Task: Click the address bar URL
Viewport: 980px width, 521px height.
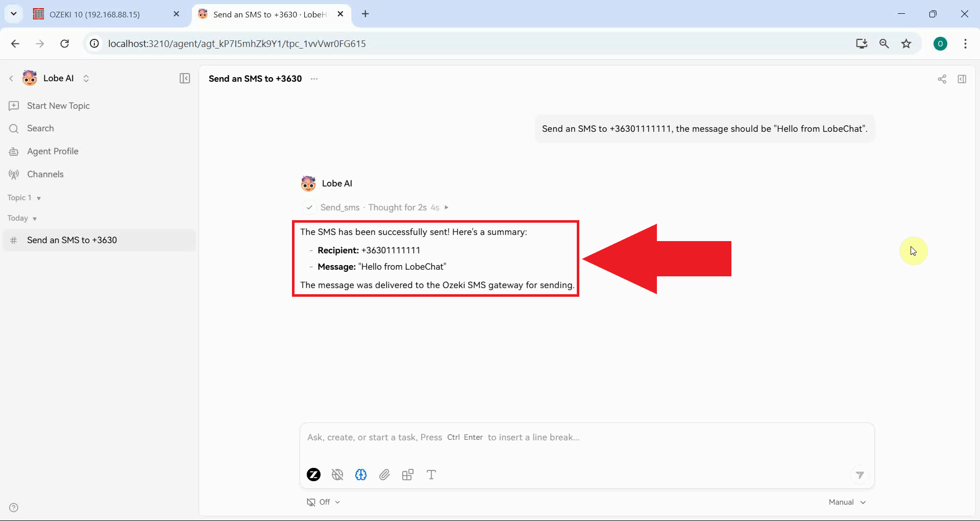Action: (x=237, y=43)
